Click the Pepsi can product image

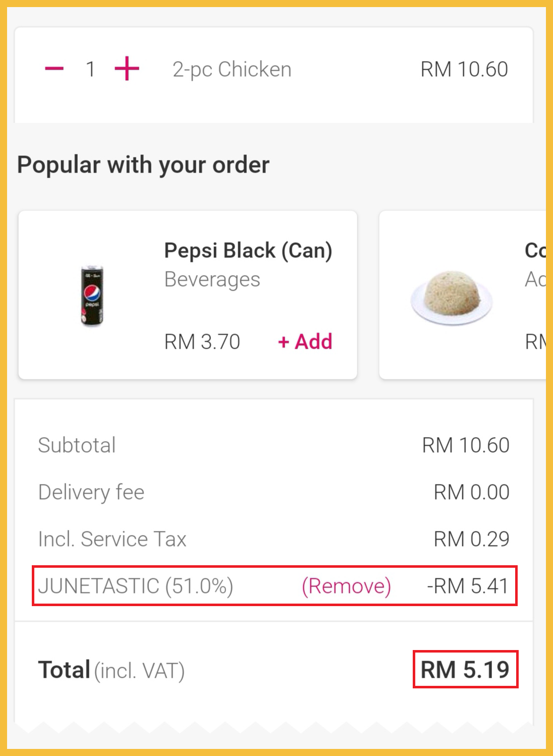(x=92, y=296)
